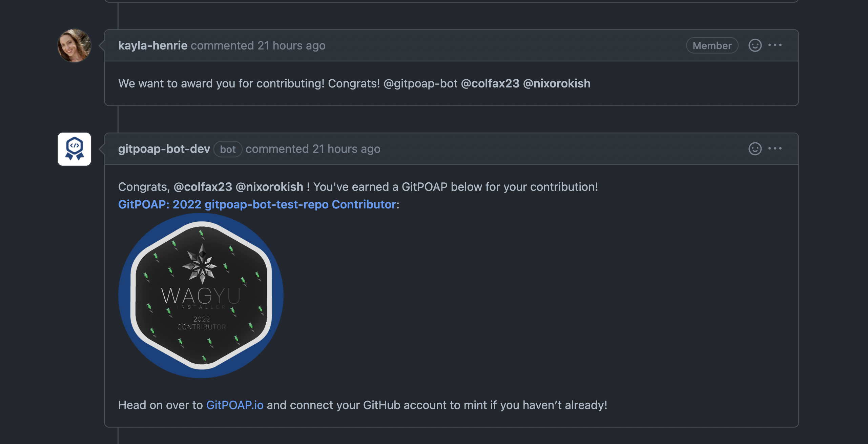This screenshot has height=444, width=868.
Task: Click bot comment's '21 hours ago' timestamp
Action: coord(346,149)
